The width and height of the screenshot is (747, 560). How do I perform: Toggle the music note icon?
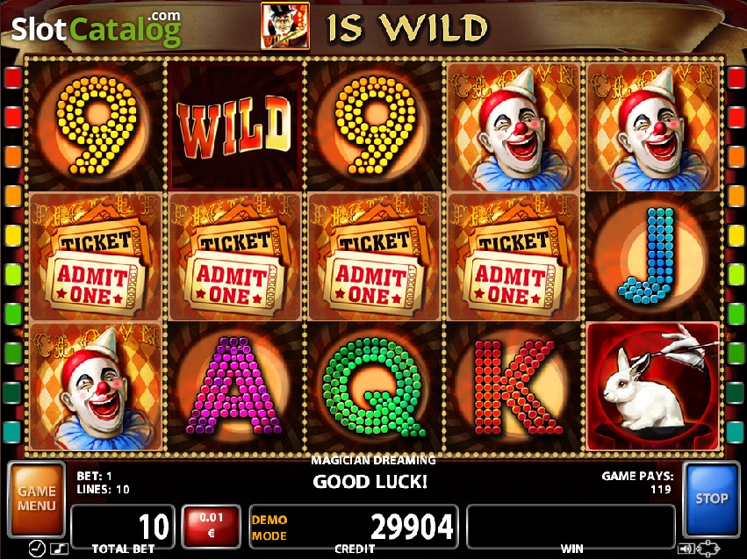59,549
